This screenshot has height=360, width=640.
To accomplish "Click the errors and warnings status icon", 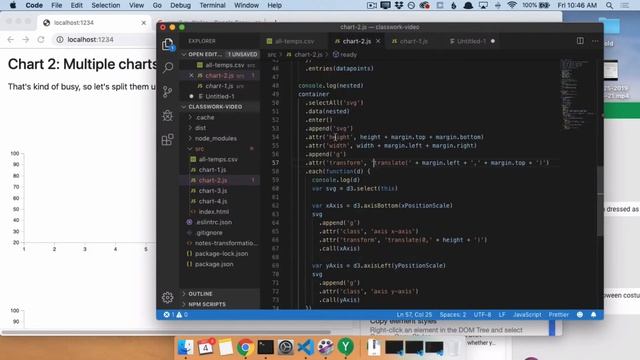I will point(176,315).
